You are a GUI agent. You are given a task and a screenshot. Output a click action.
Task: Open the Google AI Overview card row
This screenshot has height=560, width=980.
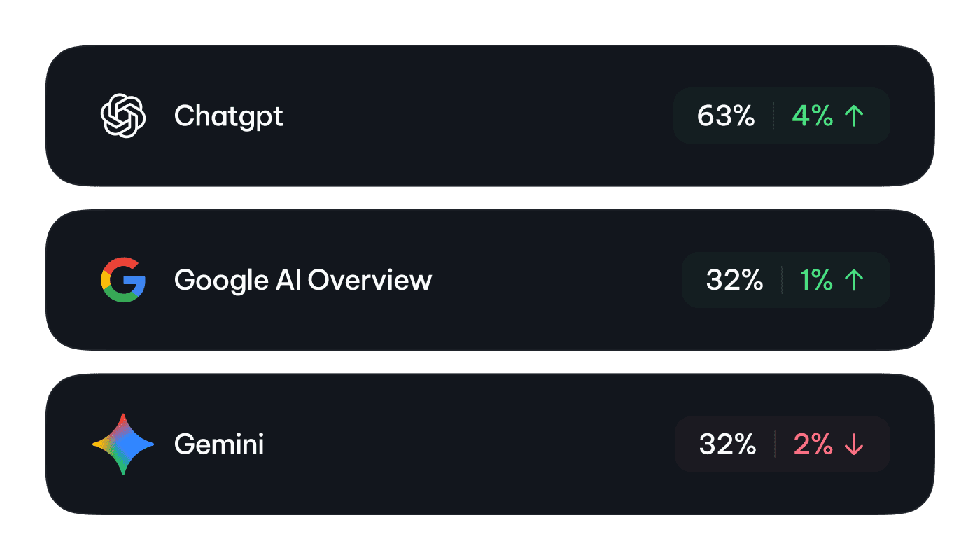click(490, 280)
